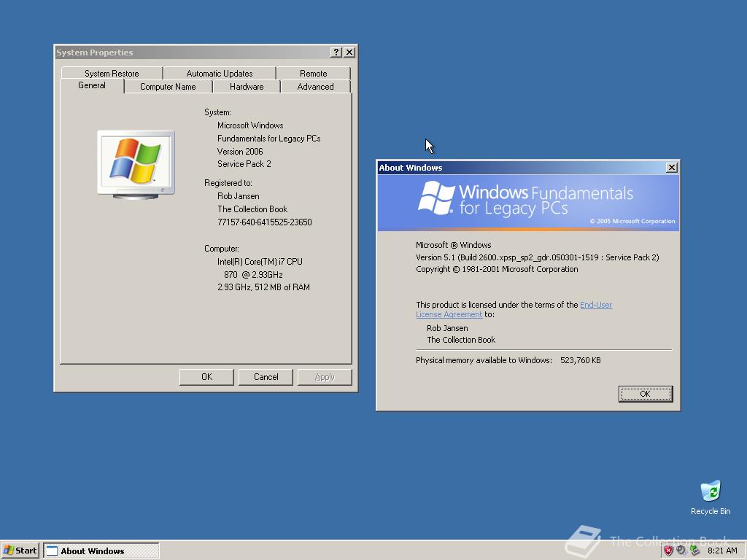Open the Hardware tab
Image resolution: width=747 pixels, height=560 pixels.
pyautogui.click(x=247, y=87)
